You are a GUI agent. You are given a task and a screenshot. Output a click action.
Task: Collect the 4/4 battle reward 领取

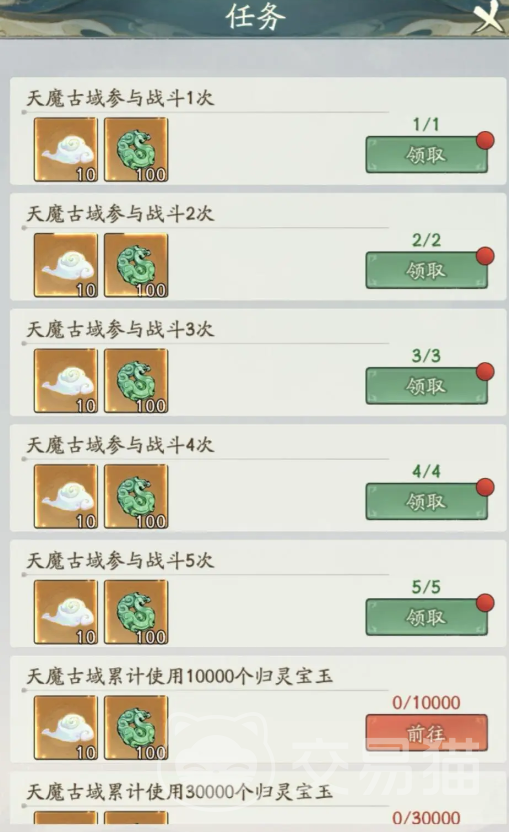(426, 502)
